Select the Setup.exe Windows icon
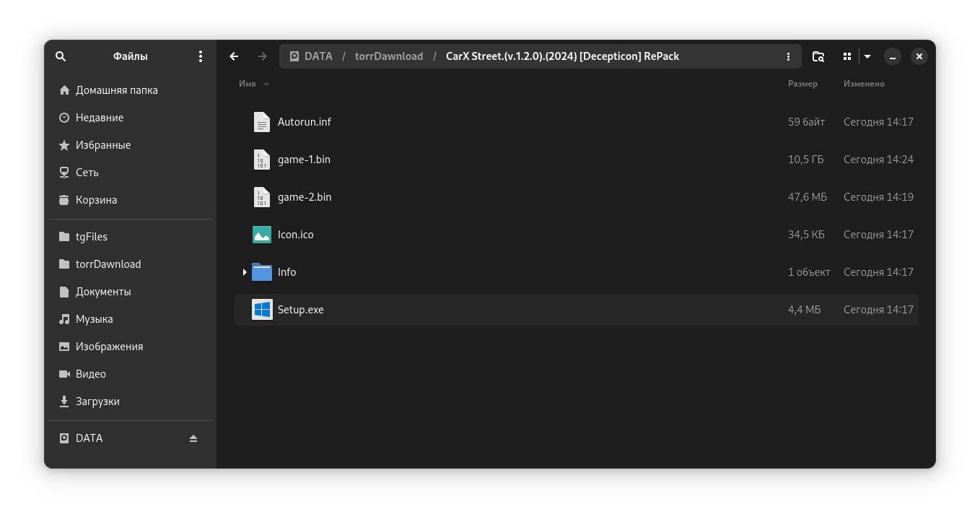 [262, 310]
